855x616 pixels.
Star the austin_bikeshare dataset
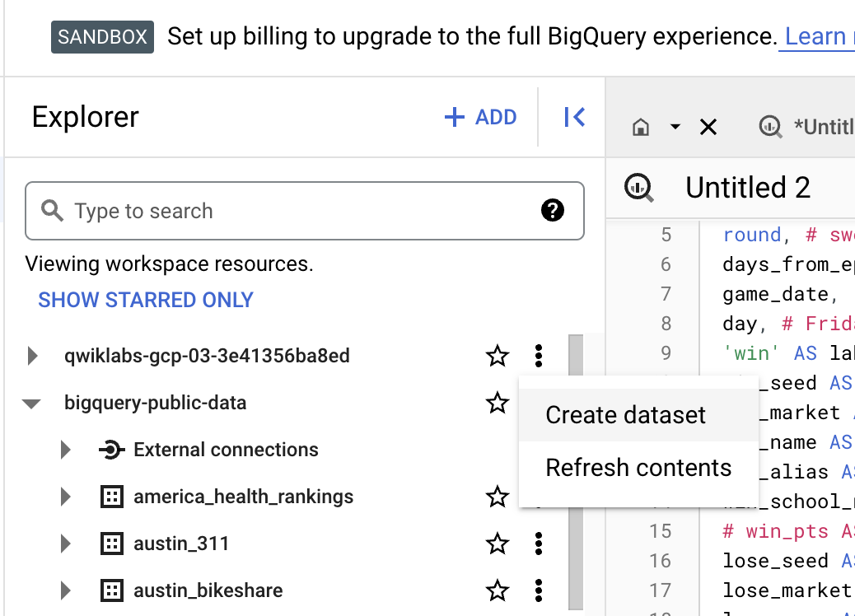pos(498,590)
